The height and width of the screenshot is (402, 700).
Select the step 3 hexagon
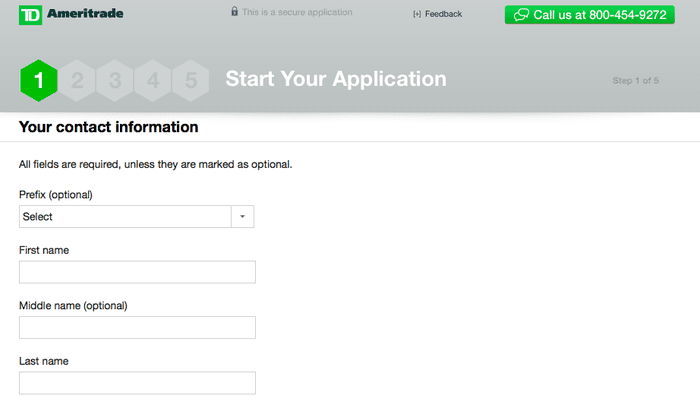[115, 80]
